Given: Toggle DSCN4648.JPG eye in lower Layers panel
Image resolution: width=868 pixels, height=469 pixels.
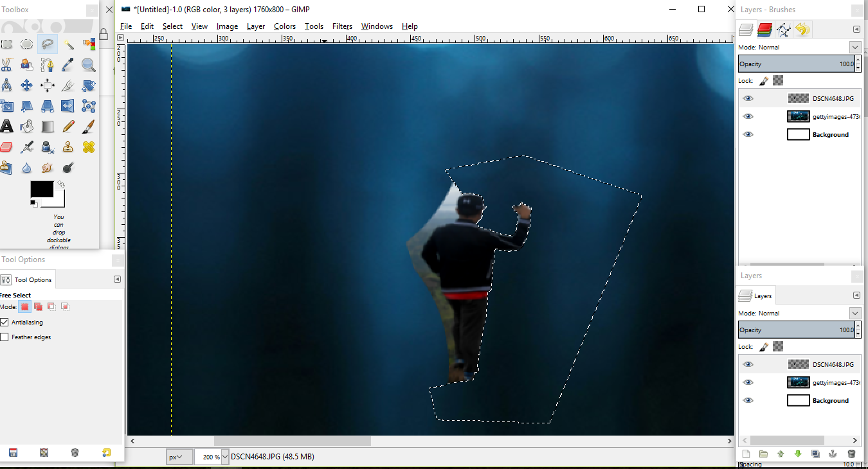Looking at the screenshot, I should click(x=748, y=364).
